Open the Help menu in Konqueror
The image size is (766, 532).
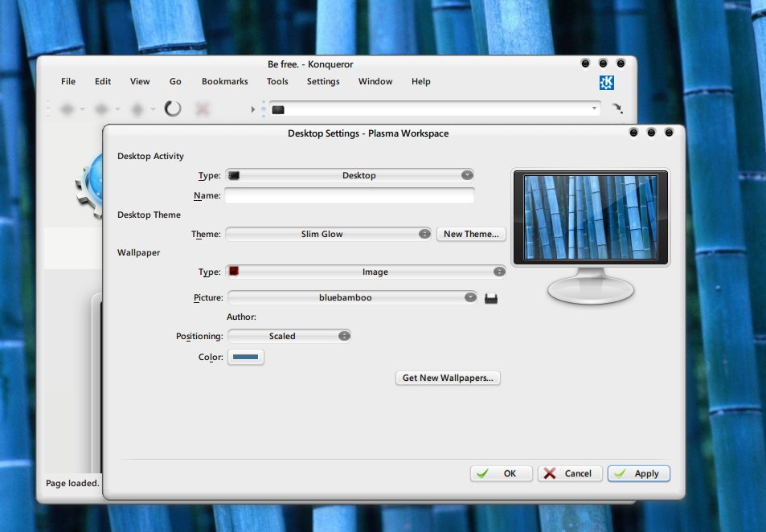[x=420, y=82]
